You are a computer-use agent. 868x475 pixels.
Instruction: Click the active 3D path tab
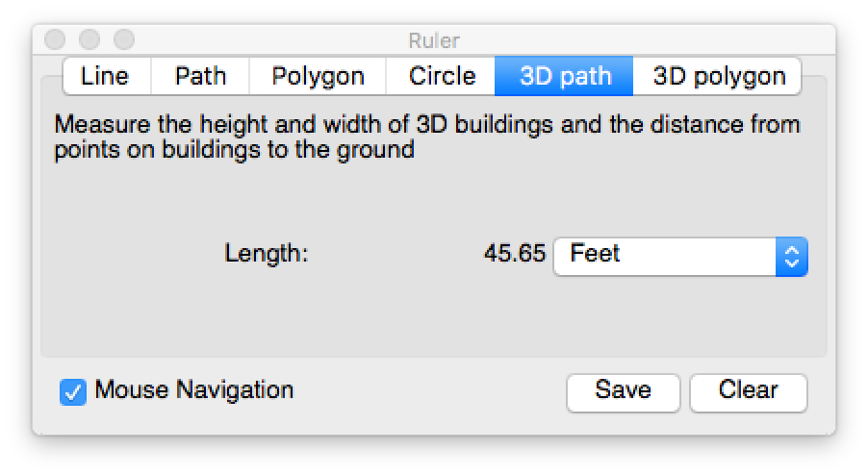point(565,77)
